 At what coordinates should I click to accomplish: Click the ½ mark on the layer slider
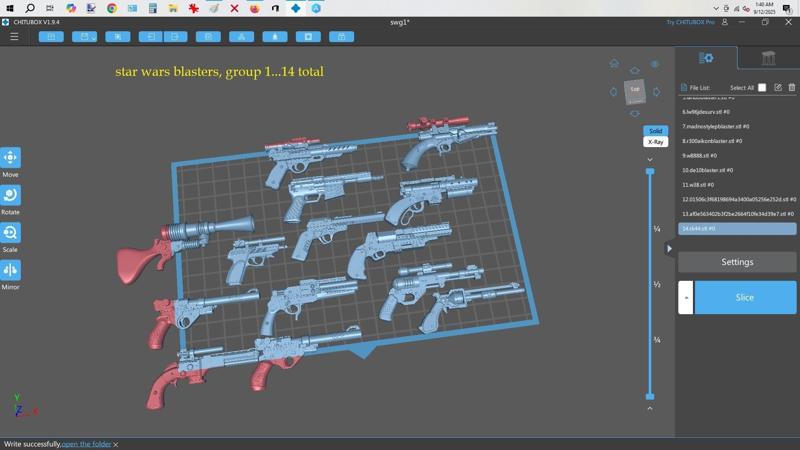(657, 284)
